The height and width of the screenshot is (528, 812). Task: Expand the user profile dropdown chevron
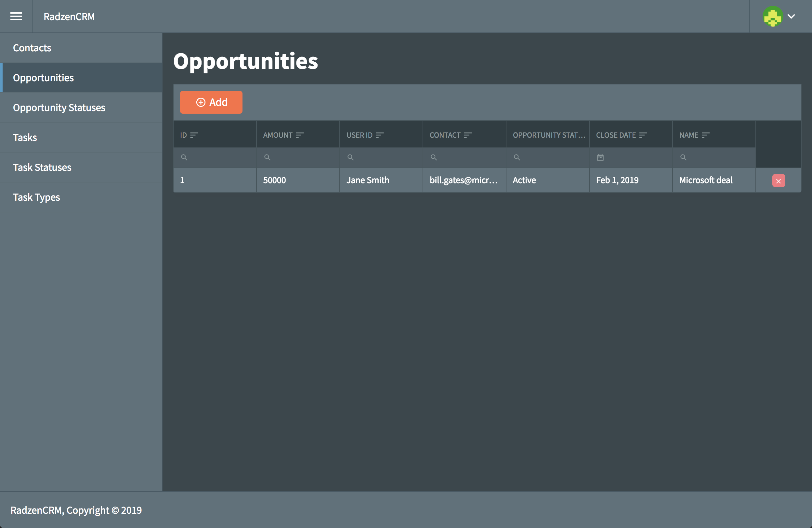791,16
